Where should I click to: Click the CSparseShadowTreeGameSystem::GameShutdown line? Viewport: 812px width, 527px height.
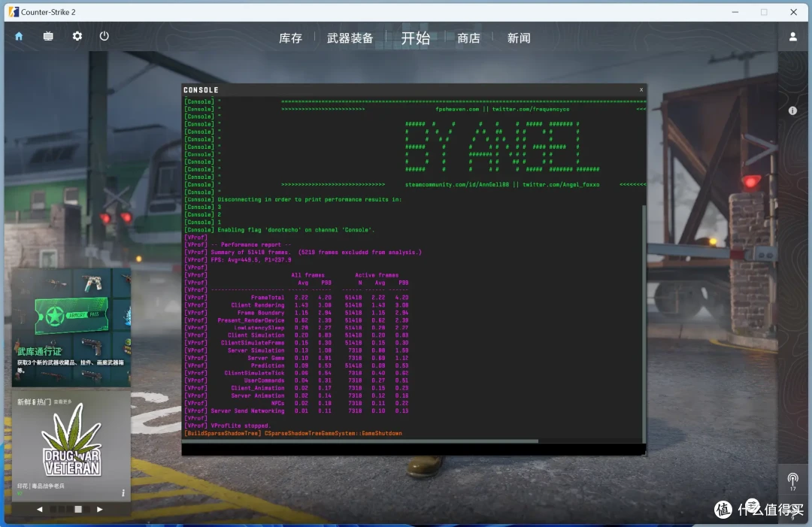click(333, 433)
